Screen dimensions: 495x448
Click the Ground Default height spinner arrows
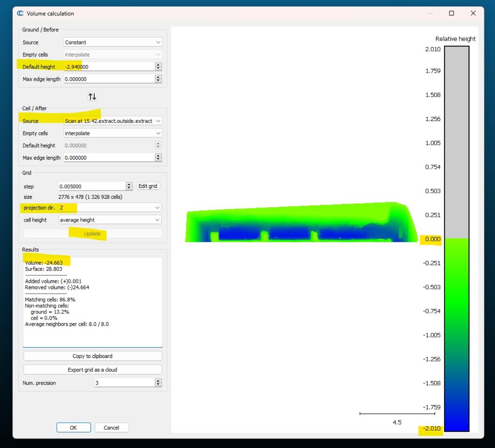click(x=158, y=67)
